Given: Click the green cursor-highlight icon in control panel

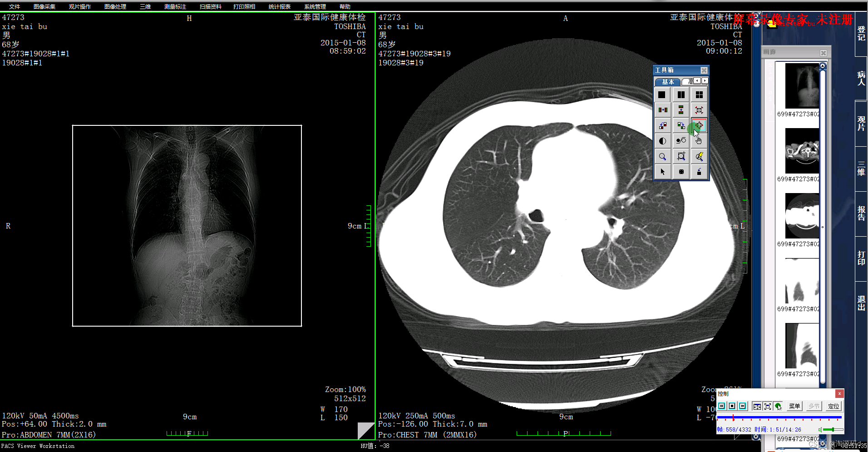Looking at the screenshot, I should click(x=778, y=406).
